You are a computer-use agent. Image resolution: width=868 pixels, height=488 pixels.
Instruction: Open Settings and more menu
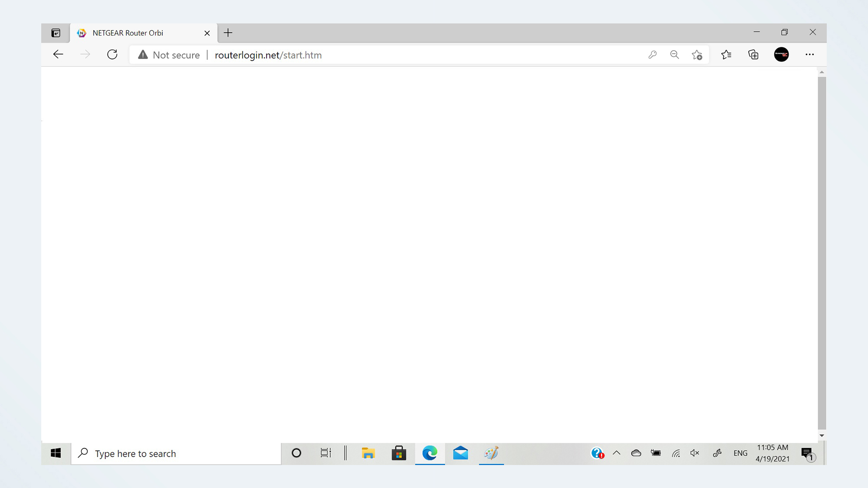[809, 55]
